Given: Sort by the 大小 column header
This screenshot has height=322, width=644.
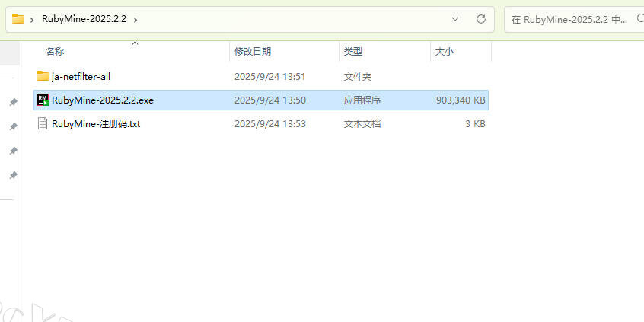Looking at the screenshot, I should (x=444, y=52).
